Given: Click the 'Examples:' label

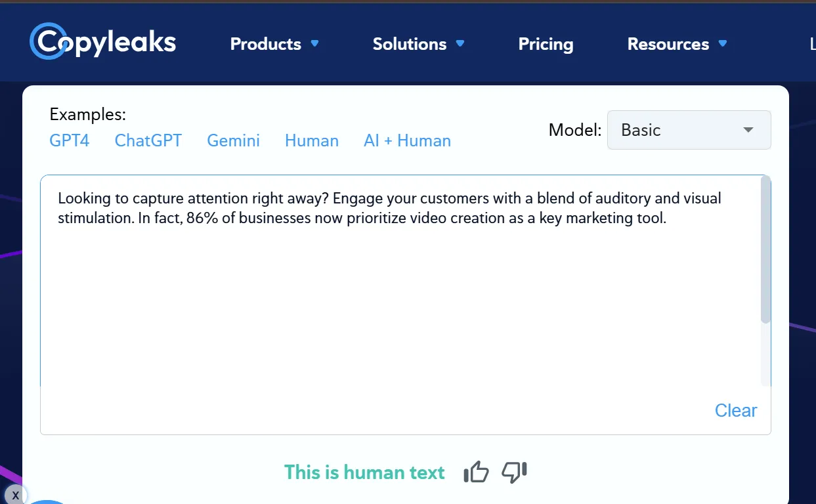Looking at the screenshot, I should (x=87, y=114).
